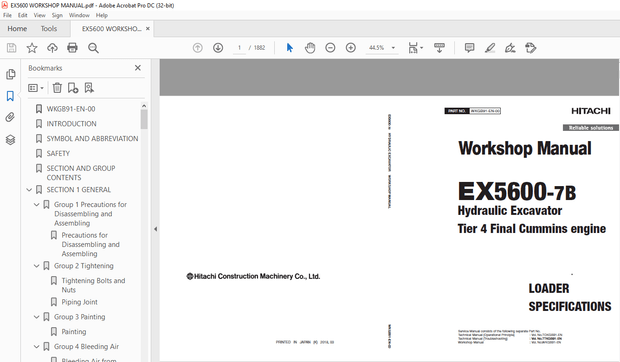620x362 pixels.
Task: Print the document with printer icon
Action: (x=72, y=48)
